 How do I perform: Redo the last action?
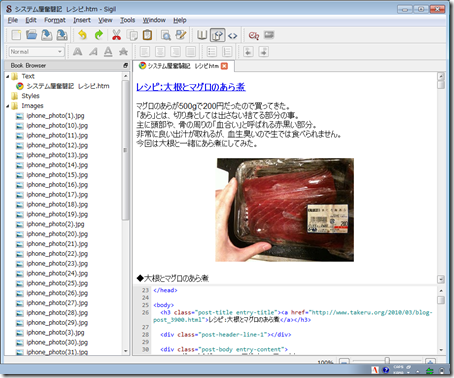point(99,35)
